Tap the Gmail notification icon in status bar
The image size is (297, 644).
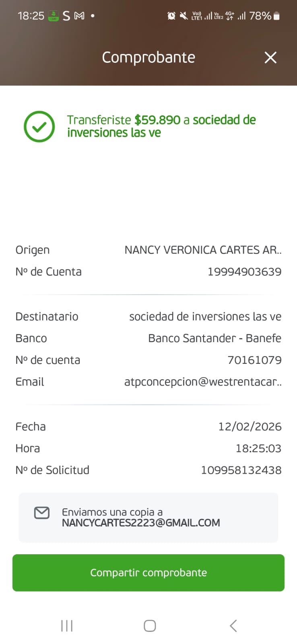80,16
